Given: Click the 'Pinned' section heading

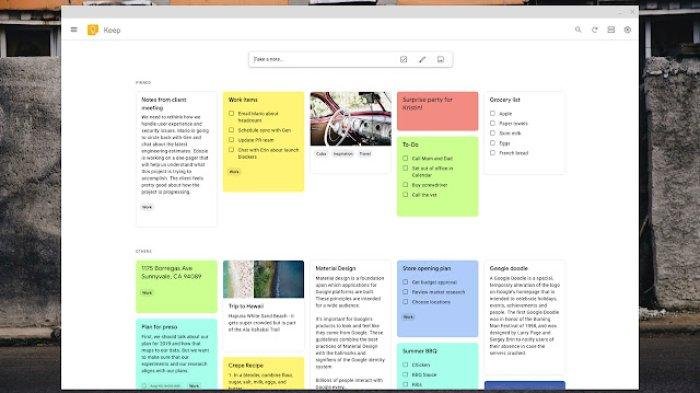Looking at the screenshot, I should click(143, 83).
